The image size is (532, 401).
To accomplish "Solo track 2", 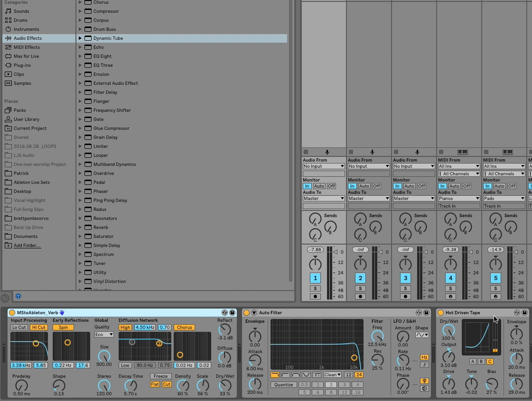I will 360,289.
